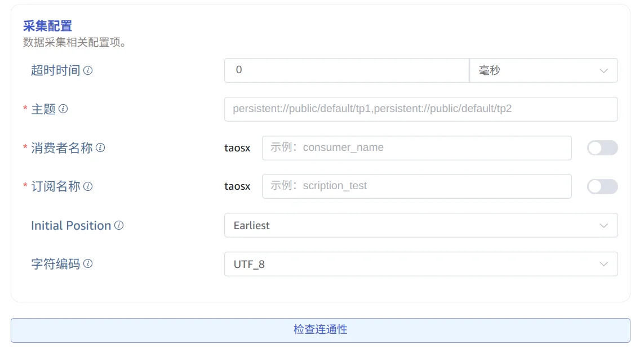The width and height of the screenshot is (644, 349).
Task: Click the info icon next to 超时时间
Action: click(x=88, y=70)
